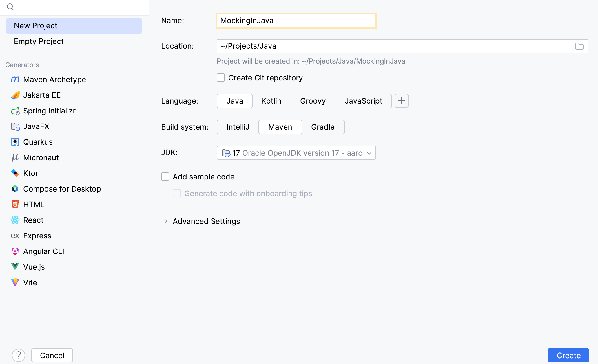Screen dimensions: 598x364
Task: Click the Maven Archetype generator icon
Action: click(x=15, y=79)
